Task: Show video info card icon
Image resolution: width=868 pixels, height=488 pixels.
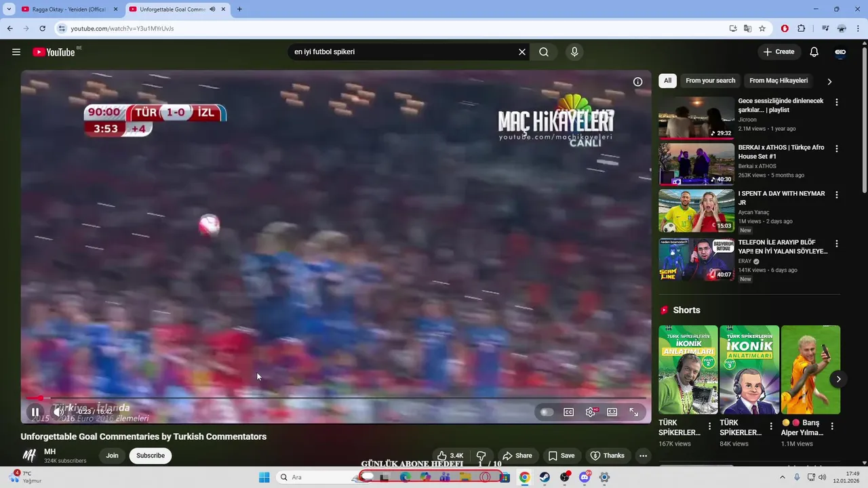Action: click(638, 82)
